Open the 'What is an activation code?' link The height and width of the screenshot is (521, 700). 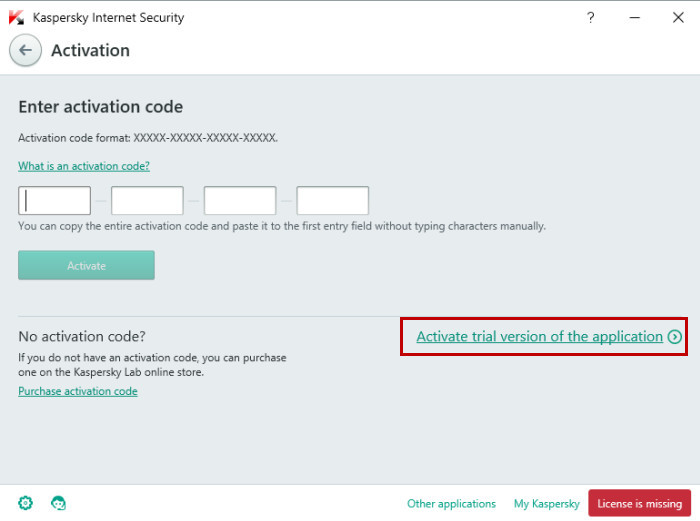tap(84, 166)
